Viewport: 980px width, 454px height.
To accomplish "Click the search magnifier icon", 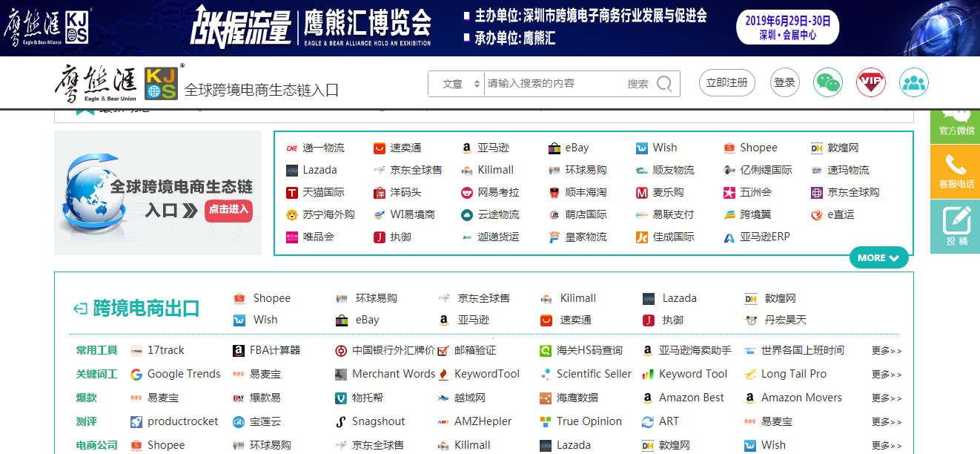I will (x=664, y=84).
